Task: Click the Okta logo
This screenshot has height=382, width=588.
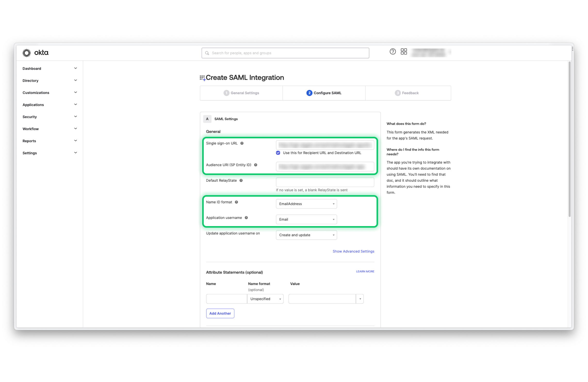Action: [x=35, y=53]
